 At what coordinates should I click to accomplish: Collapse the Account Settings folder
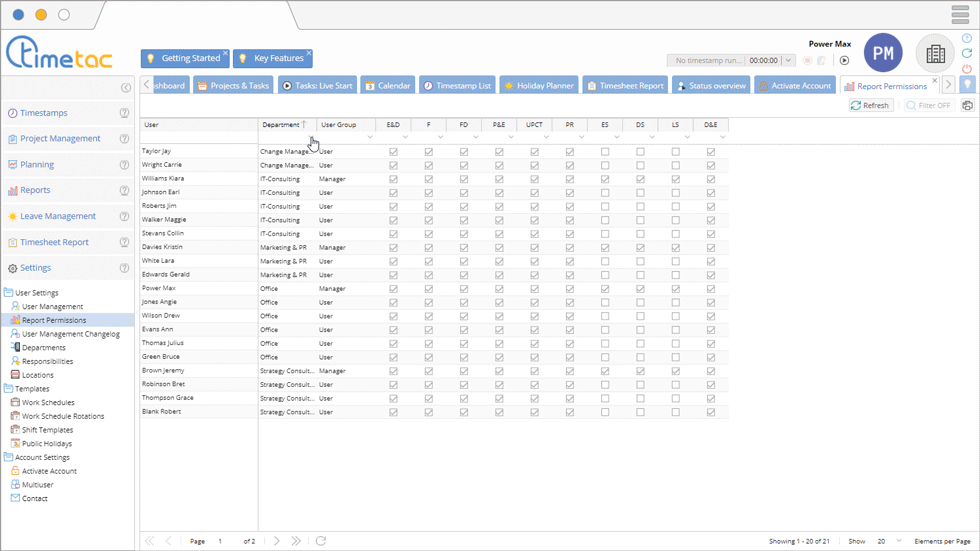[8, 457]
